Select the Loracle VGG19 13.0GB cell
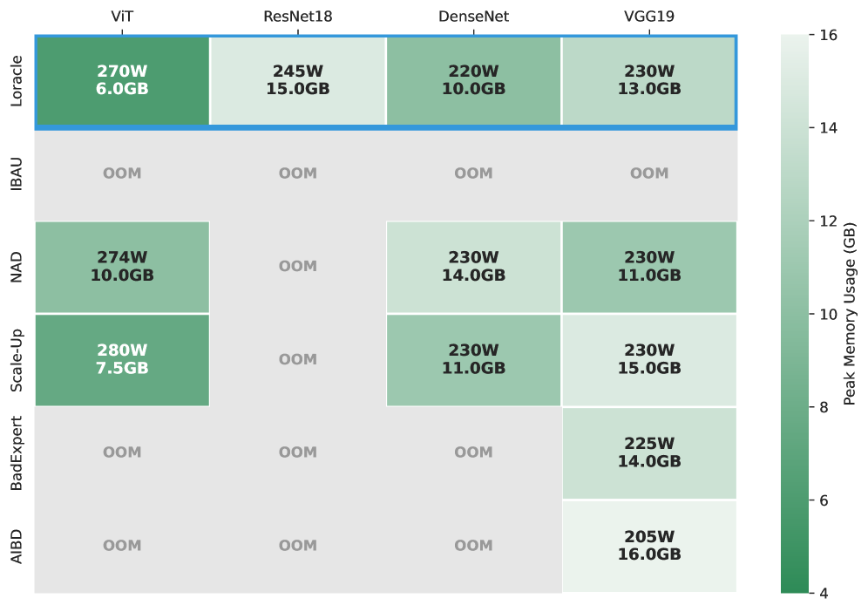 pyautogui.click(x=649, y=80)
